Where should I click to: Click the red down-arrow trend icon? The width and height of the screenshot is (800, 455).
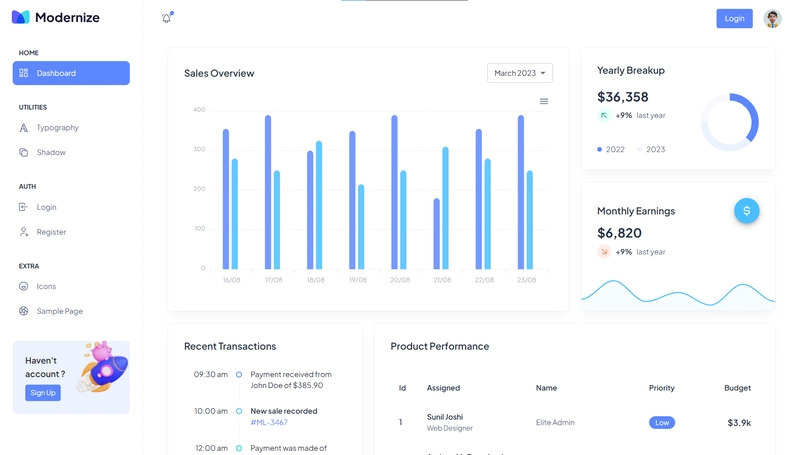(604, 251)
